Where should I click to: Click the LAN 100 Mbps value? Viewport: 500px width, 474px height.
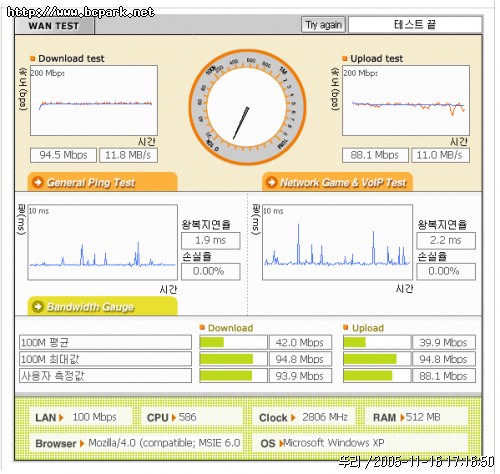pyautogui.click(x=95, y=417)
